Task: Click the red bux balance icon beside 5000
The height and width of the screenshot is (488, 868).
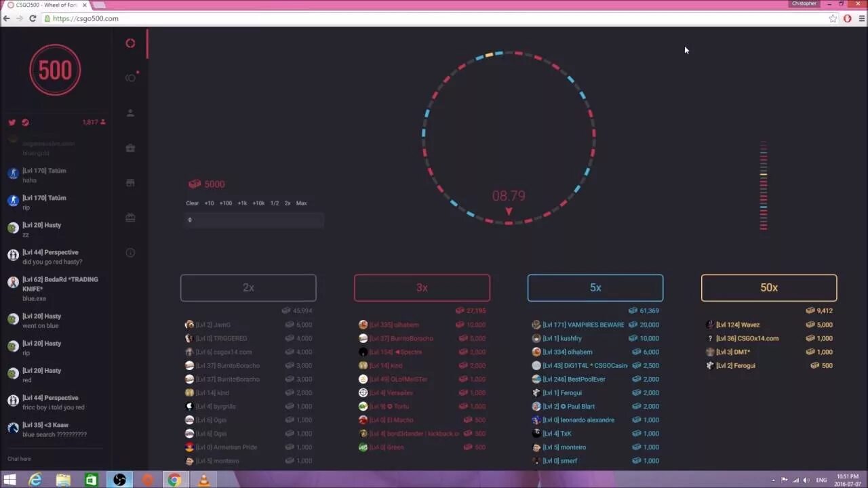Action: [x=195, y=184]
